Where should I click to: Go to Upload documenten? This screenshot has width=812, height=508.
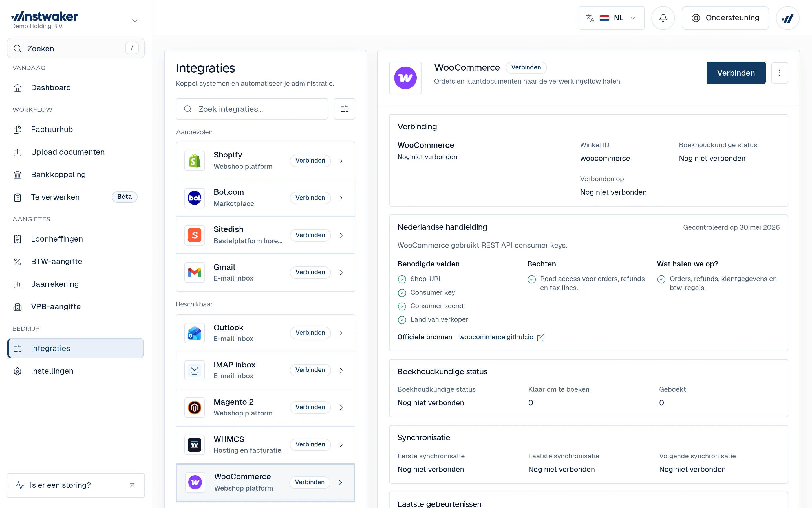click(x=76, y=152)
